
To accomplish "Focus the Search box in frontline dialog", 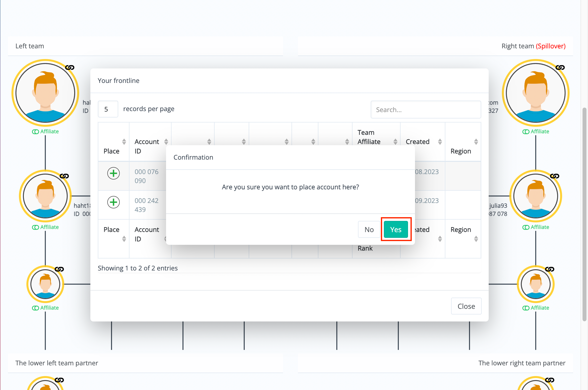I will click(x=425, y=110).
